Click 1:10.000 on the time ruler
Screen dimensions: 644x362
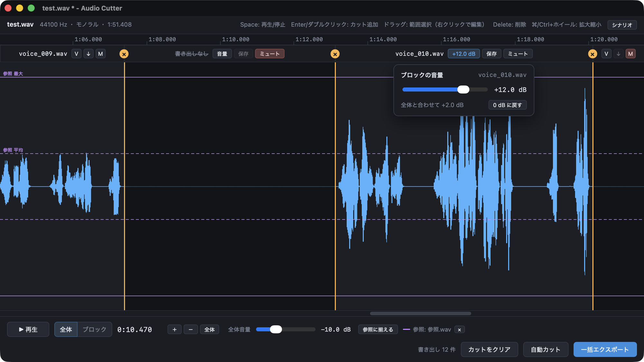coord(236,39)
